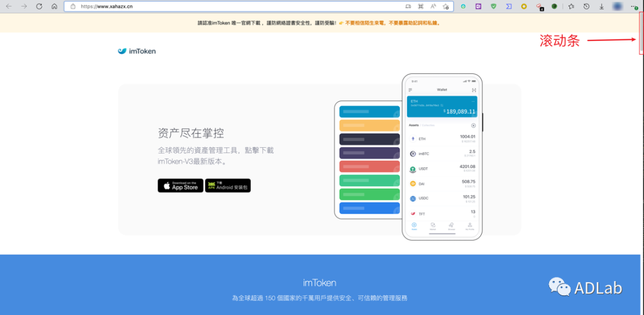Open the downloads arrow icon

pyautogui.click(x=602, y=7)
